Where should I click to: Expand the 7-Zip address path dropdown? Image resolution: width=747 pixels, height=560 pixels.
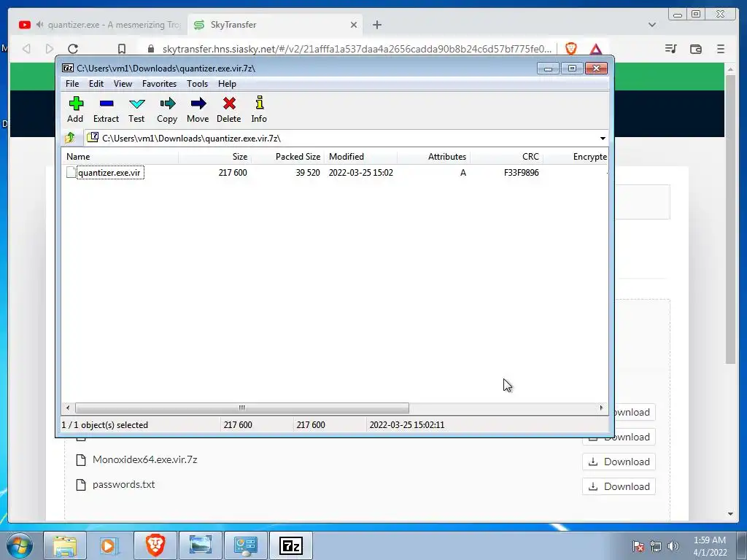(603, 138)
